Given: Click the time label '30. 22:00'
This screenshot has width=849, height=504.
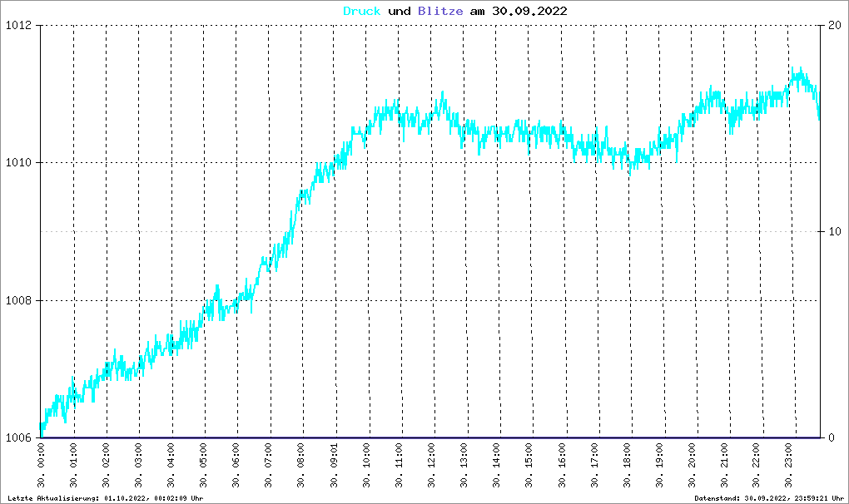Looking at the screenshot, I should click(x=756, y=466).
